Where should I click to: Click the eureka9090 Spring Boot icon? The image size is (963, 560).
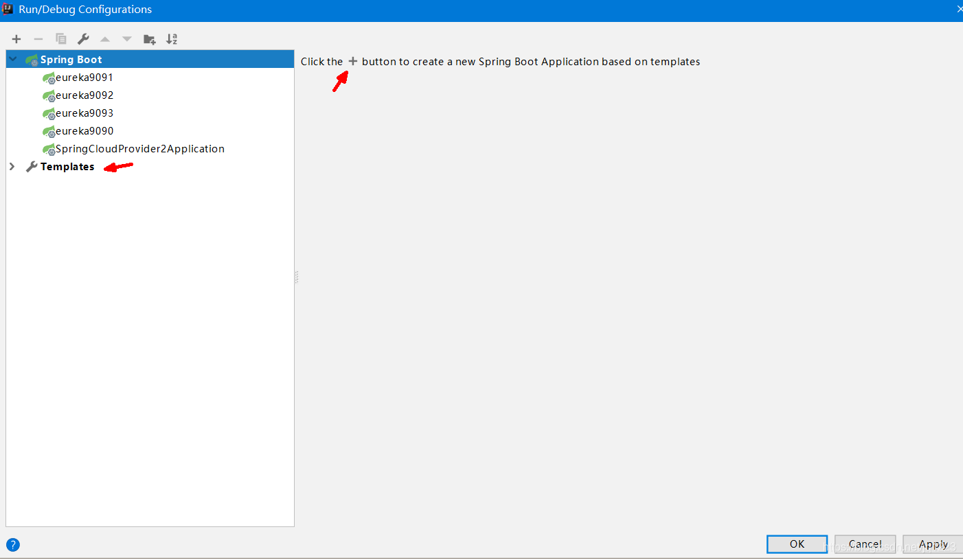pos(49,132)
